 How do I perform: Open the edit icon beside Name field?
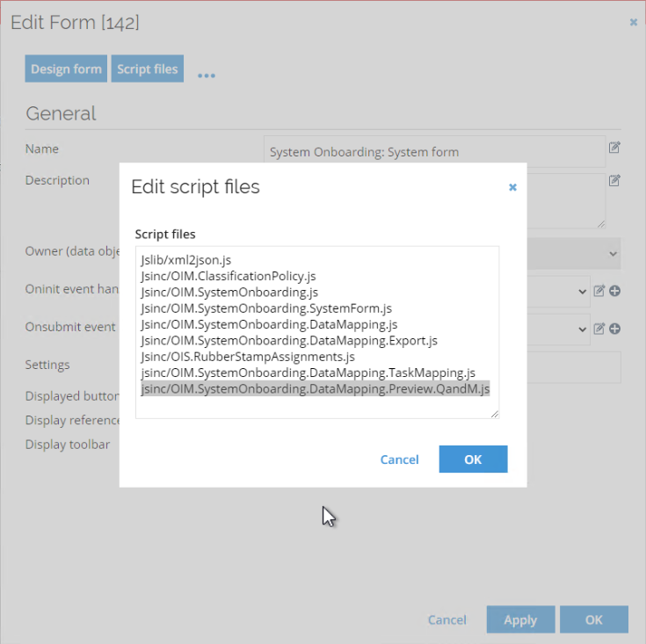click(x=614, y=148)
